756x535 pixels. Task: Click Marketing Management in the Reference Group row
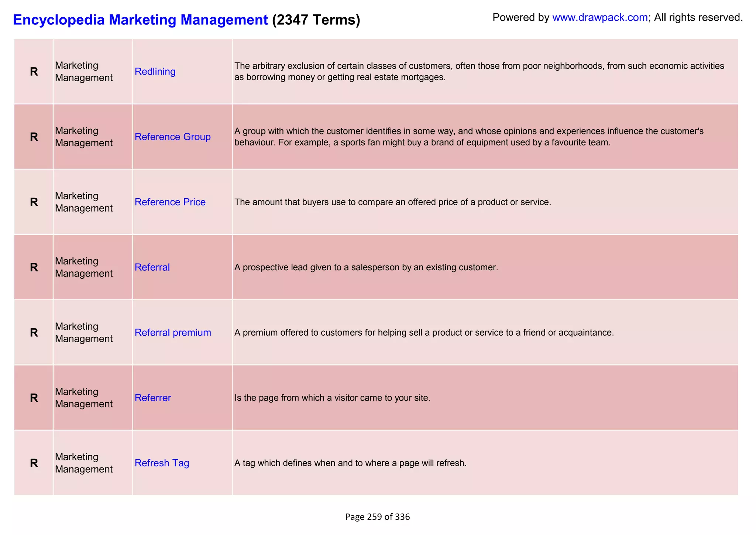click(84, 137)
